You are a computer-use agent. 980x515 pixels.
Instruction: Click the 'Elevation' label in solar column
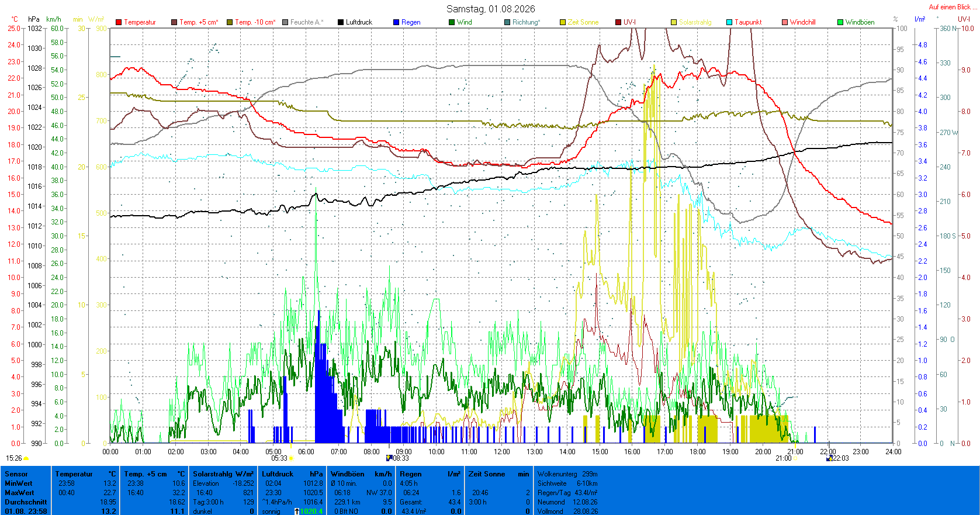(x=206, y=483)
